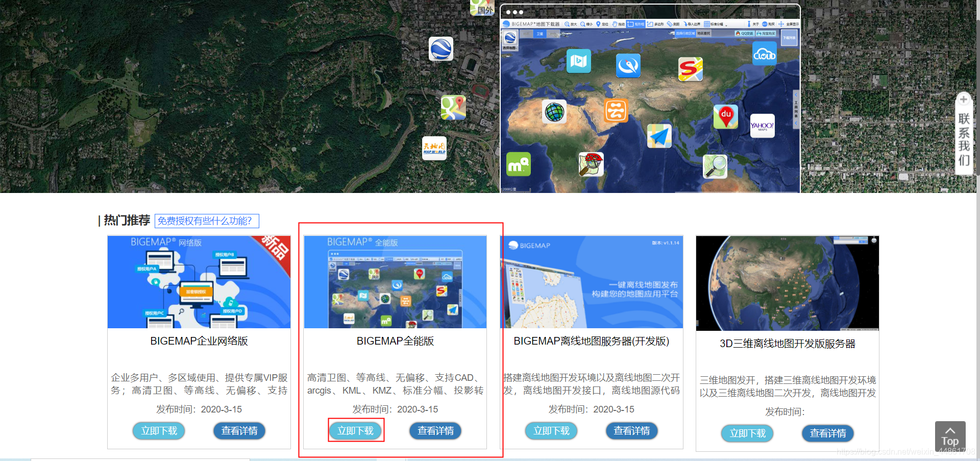Open the BIGEMAP企业网络版 thumbnail image
Viewport: 980px width, 461px height.
[x=199, y=282]
